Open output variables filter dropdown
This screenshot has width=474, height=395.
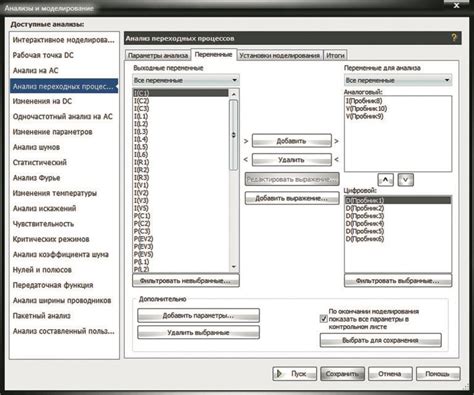point(186,80)
